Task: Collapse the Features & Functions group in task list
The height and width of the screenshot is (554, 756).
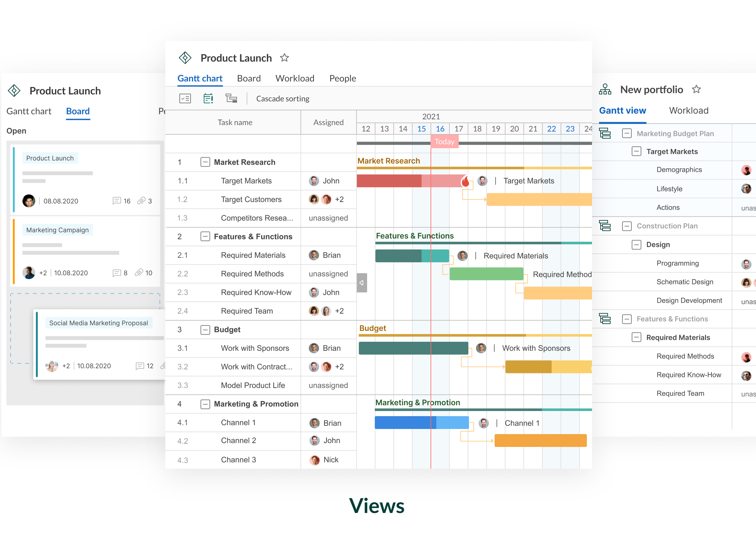Action: point(205,236)
